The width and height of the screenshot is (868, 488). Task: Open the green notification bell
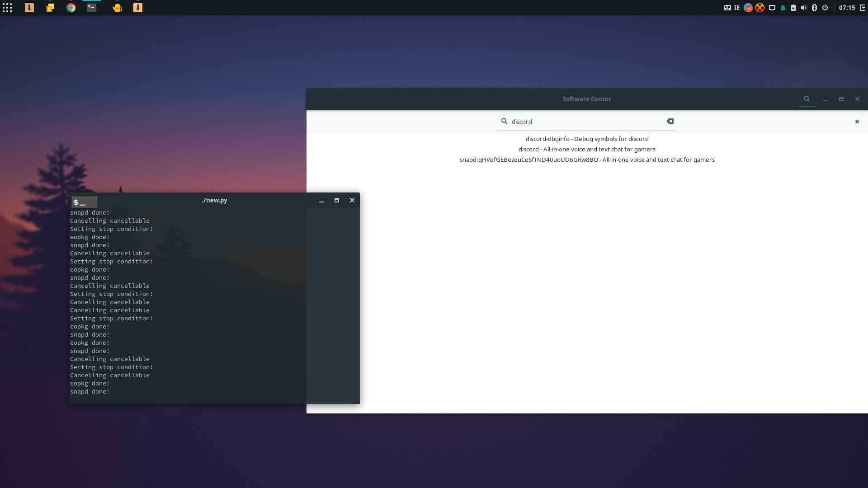click(x=783, y=8)
